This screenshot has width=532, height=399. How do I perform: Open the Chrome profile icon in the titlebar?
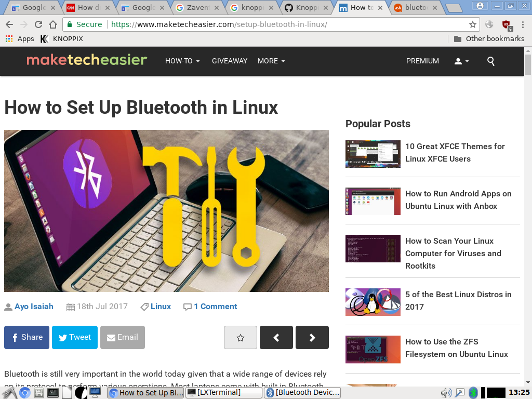point(479,6)
